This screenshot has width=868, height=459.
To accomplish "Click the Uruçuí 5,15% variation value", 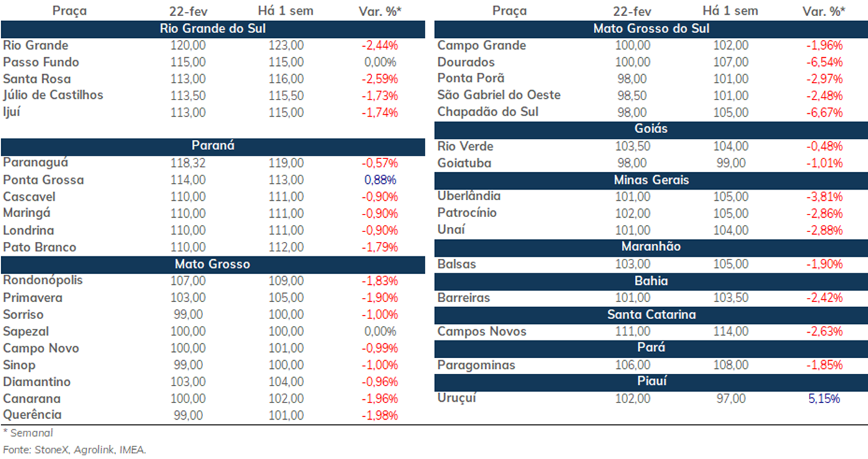I will (824, 399).
